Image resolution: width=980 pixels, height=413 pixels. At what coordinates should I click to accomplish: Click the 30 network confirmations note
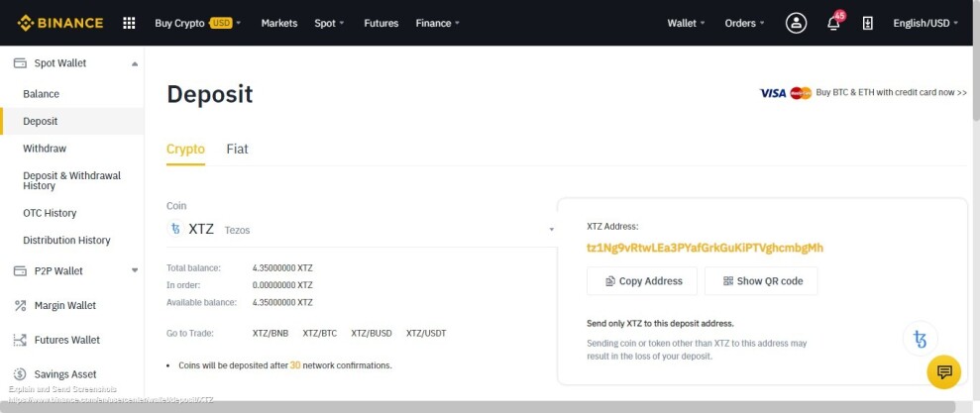pyautogui.click(x=285, y=365)
